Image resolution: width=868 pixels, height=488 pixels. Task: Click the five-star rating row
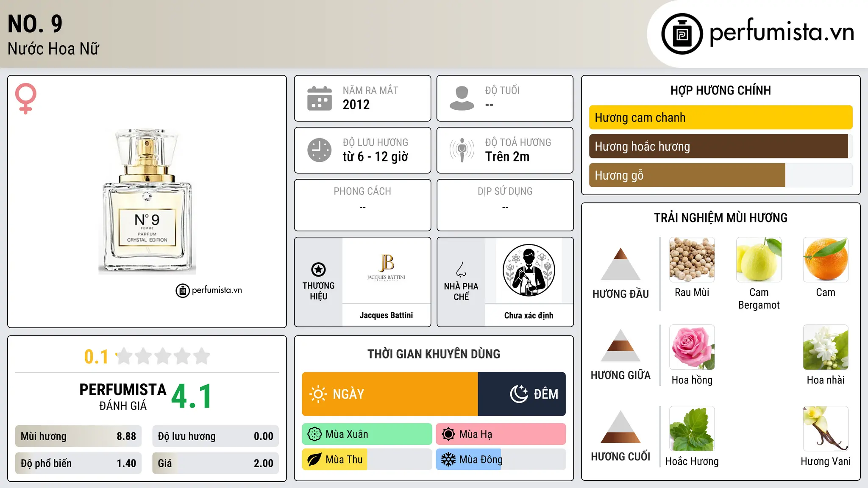coord(163,356)
